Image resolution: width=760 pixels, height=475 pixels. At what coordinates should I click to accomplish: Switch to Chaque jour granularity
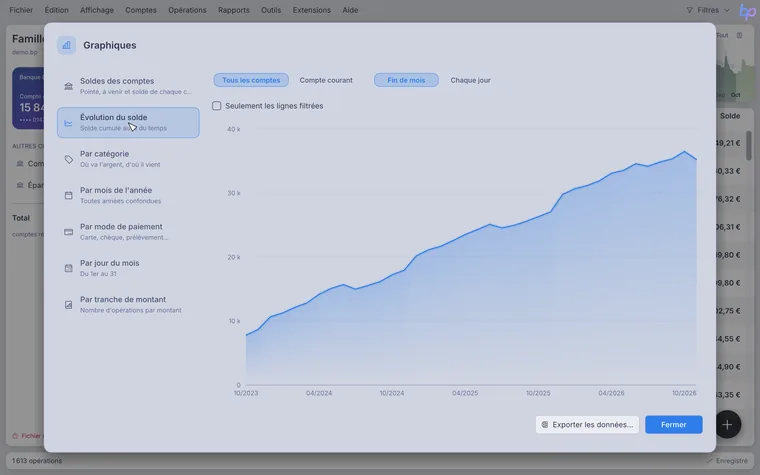pyautogui.click(x=470, y=80)
